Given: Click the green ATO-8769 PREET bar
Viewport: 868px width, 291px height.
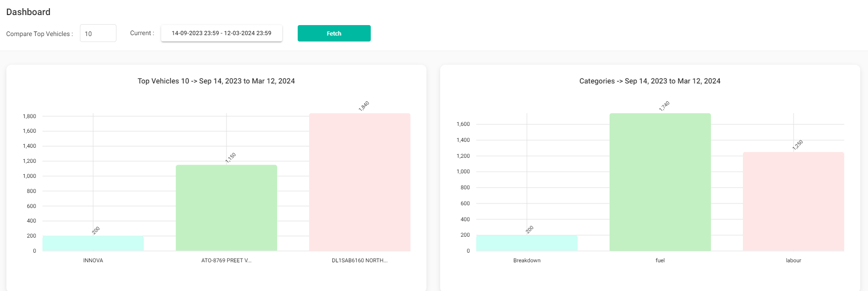Looking at the screenshot, I should (226, 208).
